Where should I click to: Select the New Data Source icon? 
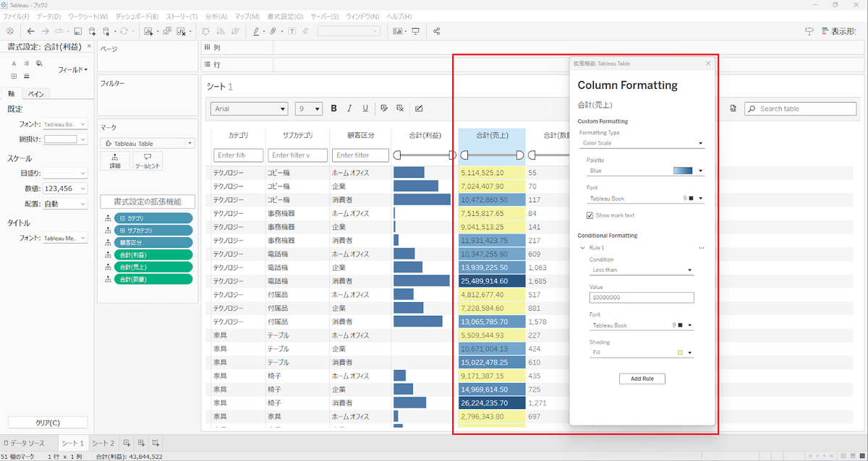(90, 31)
